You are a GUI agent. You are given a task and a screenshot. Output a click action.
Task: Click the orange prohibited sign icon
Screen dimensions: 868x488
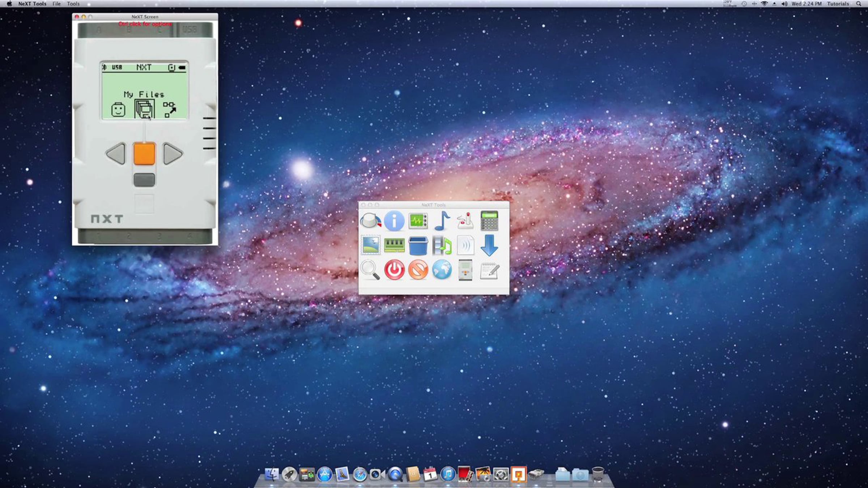pyautogui.click(x=418, y=270)
